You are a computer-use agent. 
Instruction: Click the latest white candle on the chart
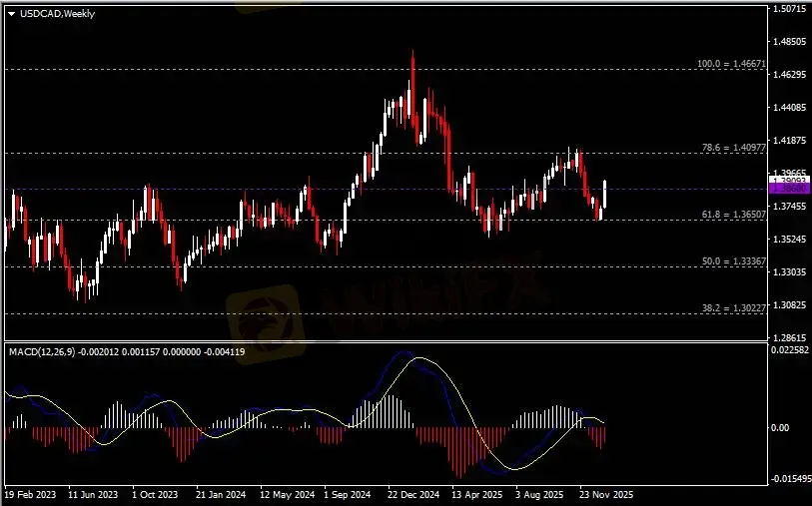(x=605, y=194)
